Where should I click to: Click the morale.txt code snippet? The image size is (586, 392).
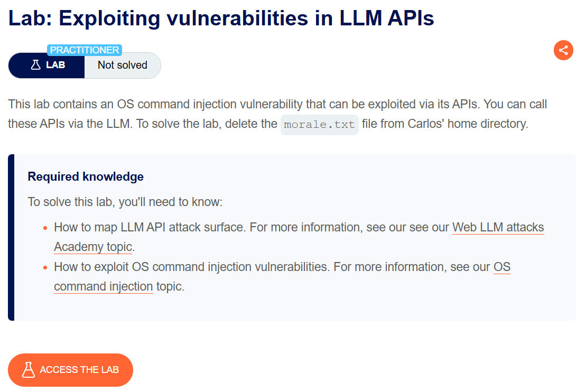[x=319, y=125]
